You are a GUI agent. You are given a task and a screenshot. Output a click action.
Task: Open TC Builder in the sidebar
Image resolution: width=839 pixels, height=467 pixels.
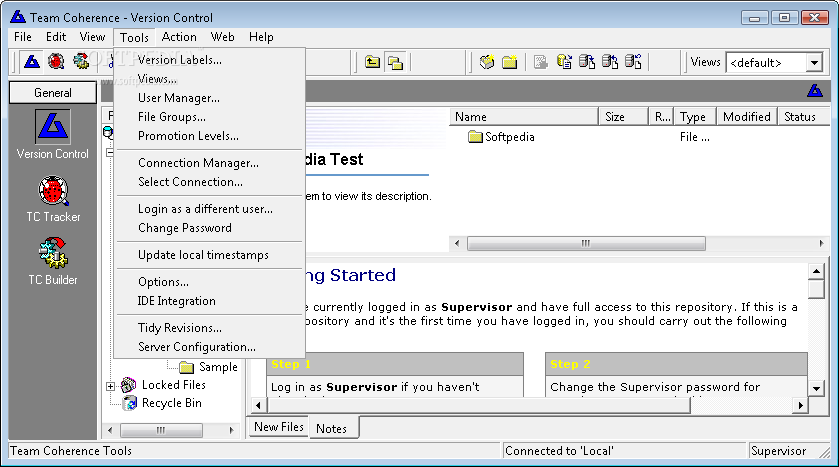pos(53,262)
